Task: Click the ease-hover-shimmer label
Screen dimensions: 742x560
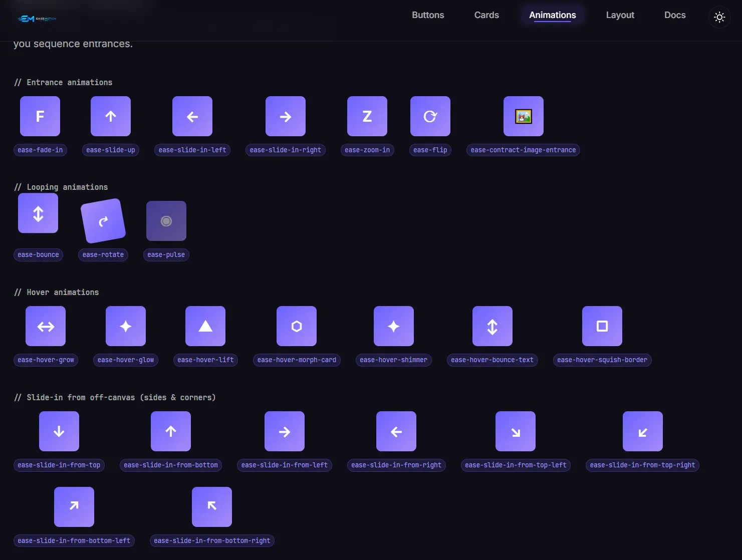Action: tap(394, 360)
